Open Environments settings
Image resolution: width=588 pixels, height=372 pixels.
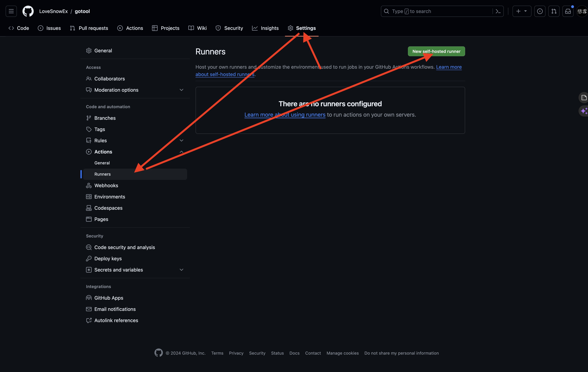(135, 197)
